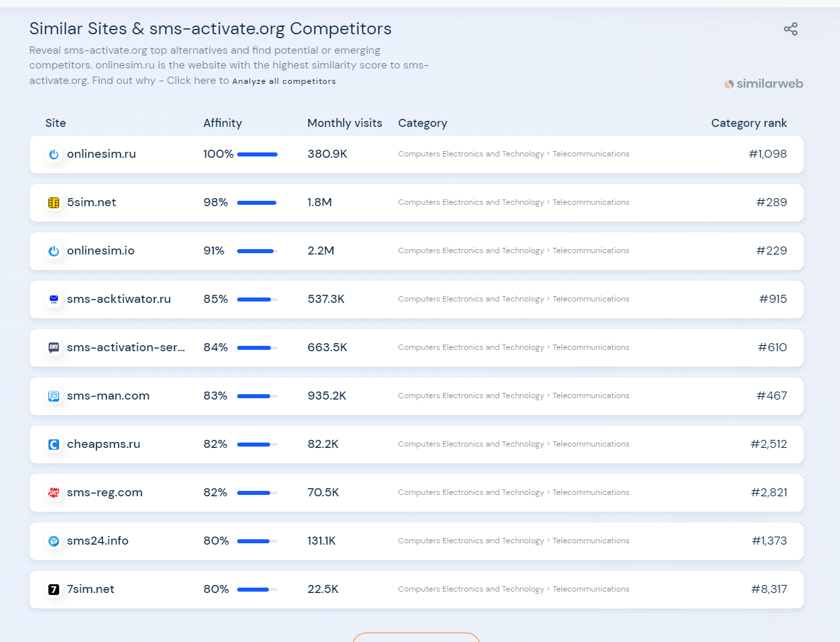Click the sms-reg.com favicon
Viewport: 840px width, 642px height.
[54, 493]
